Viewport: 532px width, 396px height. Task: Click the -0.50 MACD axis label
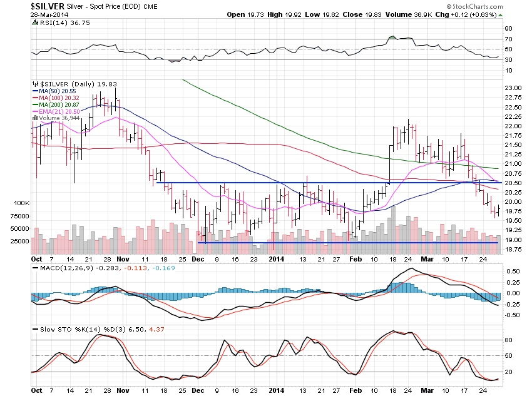tap(512, 315)
